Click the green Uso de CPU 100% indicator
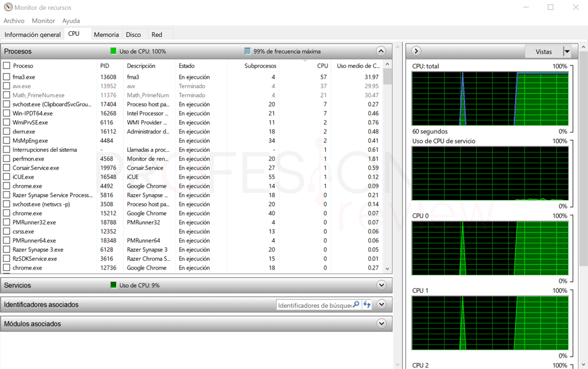588x369 pixels. tap(113, 51)
